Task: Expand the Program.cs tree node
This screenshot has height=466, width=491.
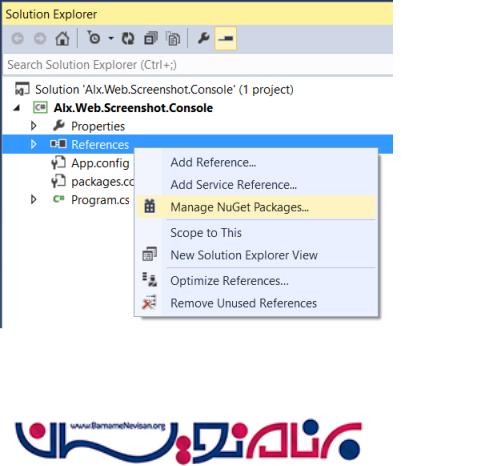Action: point(33,200)
